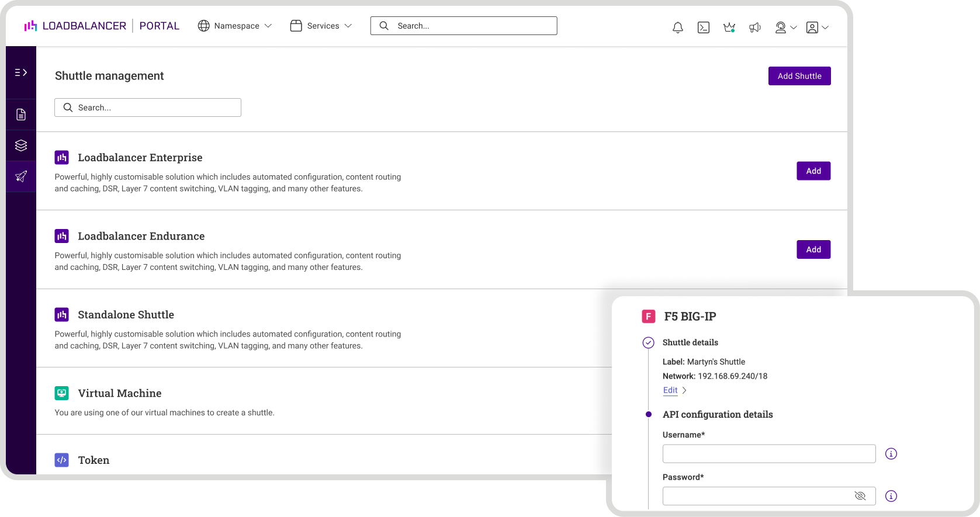Click the F5 BIG-IP title
This screenshot has height=517, width=980.
(x=690, y=317)
